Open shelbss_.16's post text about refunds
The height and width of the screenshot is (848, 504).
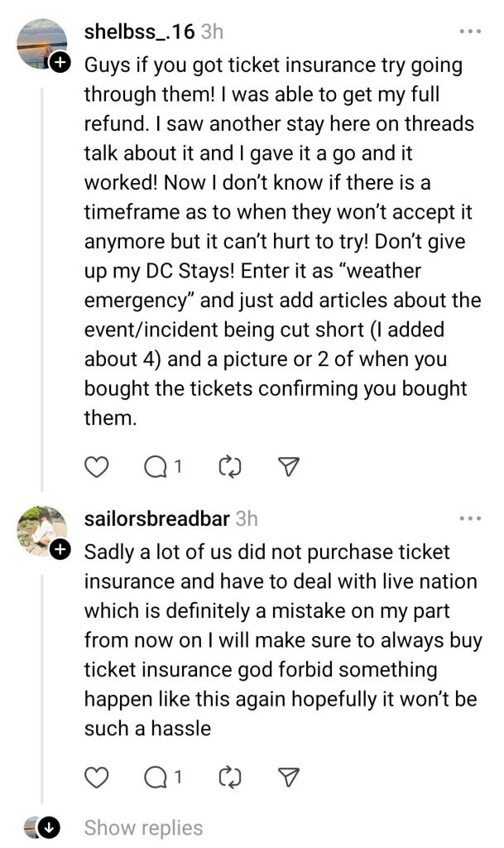coord(281,240)
